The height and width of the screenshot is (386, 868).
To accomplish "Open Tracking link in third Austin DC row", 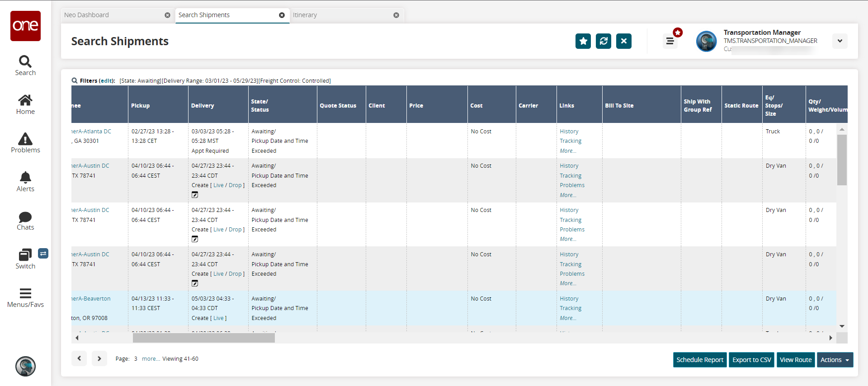I will (x=571, y=264).
